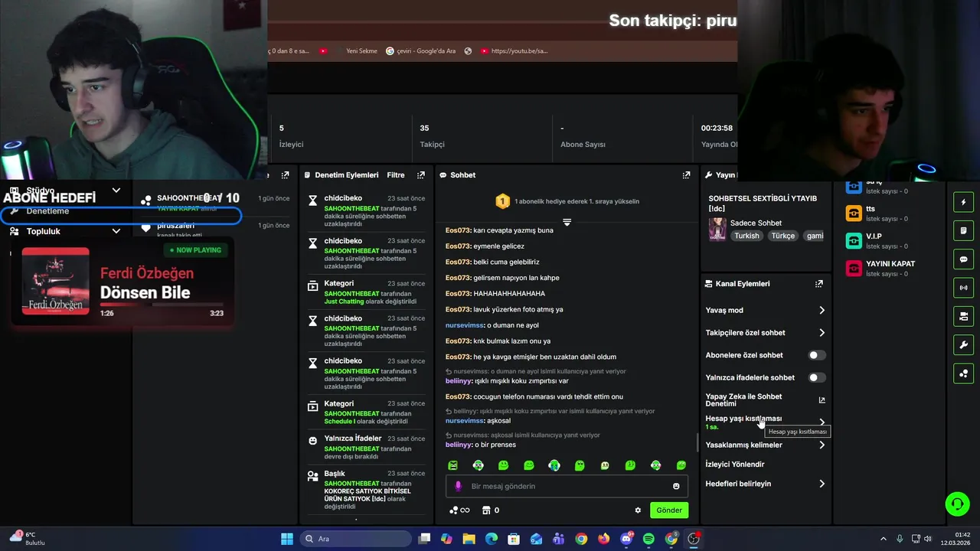Open the lightning quick actions icon
This screenshot has height=551, width=980.
click(963, 202)
